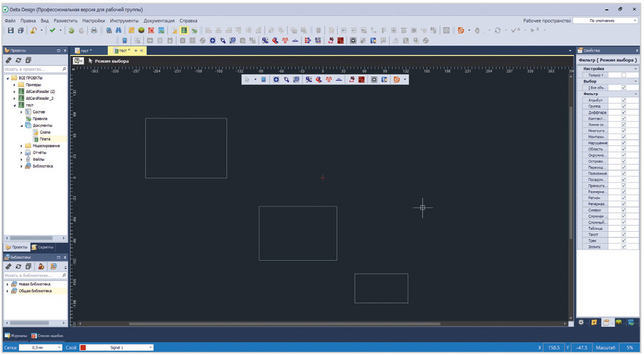Enable the Только т... settings checkbox
The width and height of the screenshot is (644, 355).
tap(624, 75)
